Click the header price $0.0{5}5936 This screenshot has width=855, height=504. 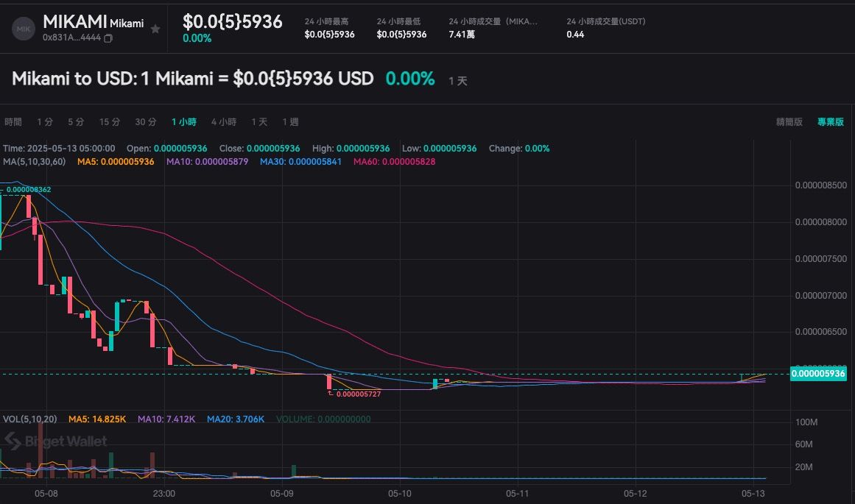pyautogui.click(x=232, y=22)
